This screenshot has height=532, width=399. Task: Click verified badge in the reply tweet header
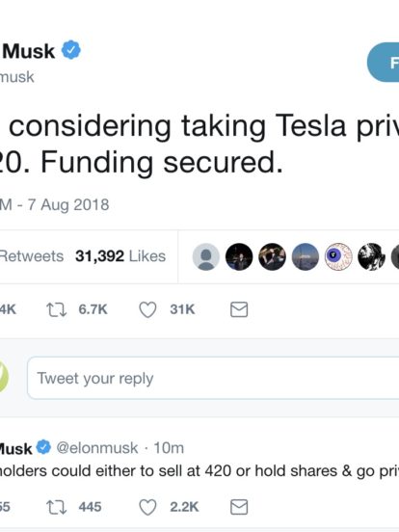(43, 447)
